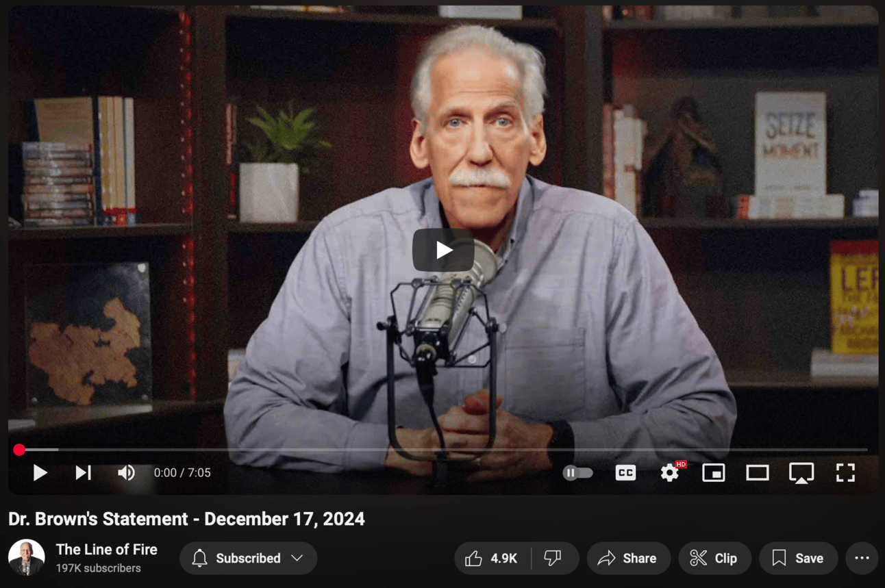Save video to a playlist

click(798, 559)
